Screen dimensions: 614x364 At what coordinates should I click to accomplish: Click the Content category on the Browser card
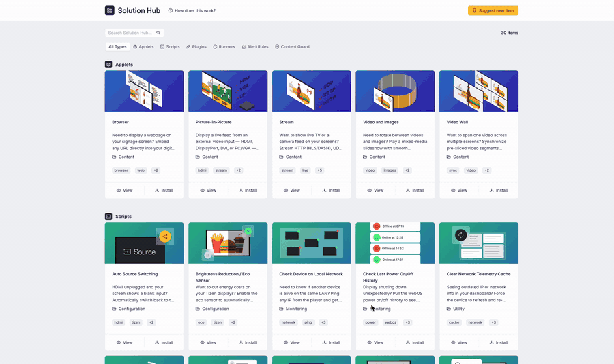pyautogui.click(x=123, y=157)
